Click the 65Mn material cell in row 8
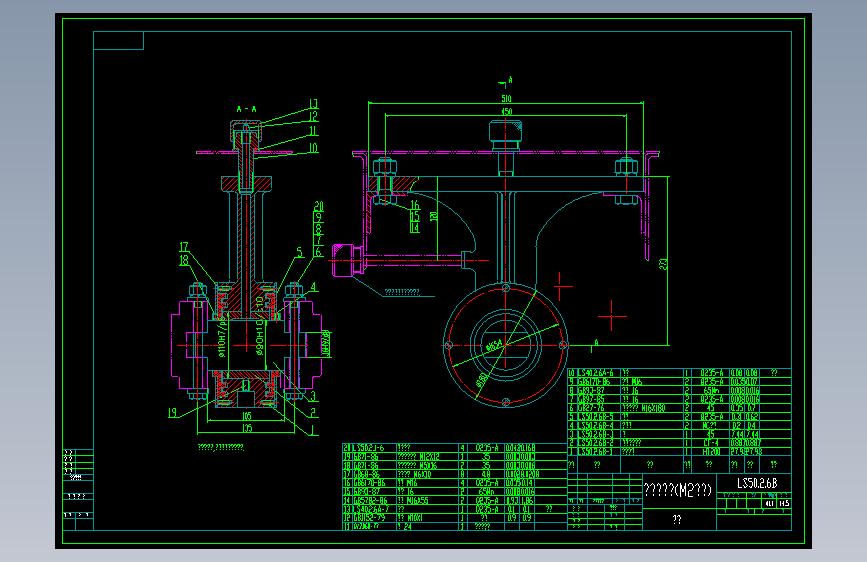Screen dimensions: 867x562 [x=710, y=391]
